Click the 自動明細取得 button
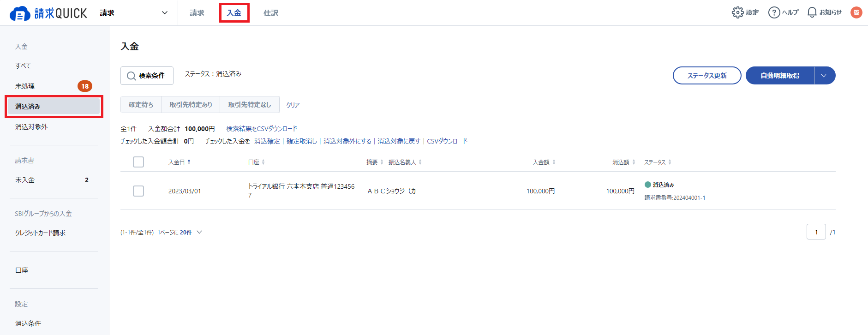This screenshot has width=868, height=335. pyautogui.click(x=780, y=76)
